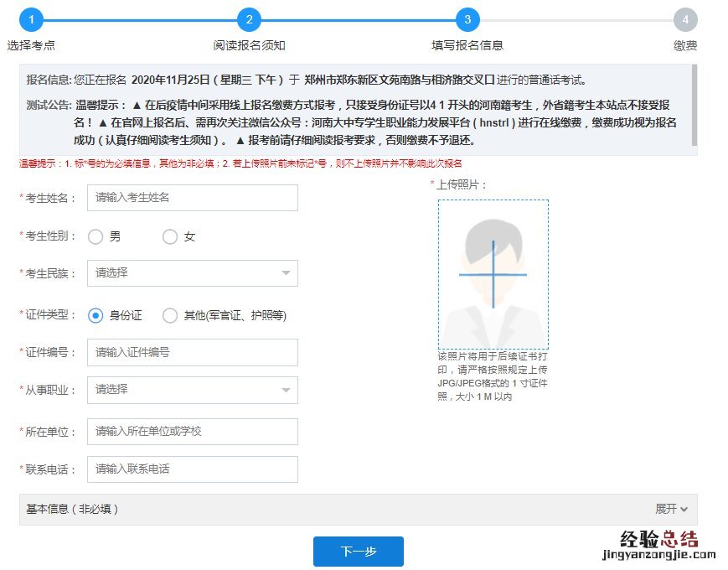Choose 身份证 as certificate type
Viewport: 728px width, 570px height.
tap(96, 315)
